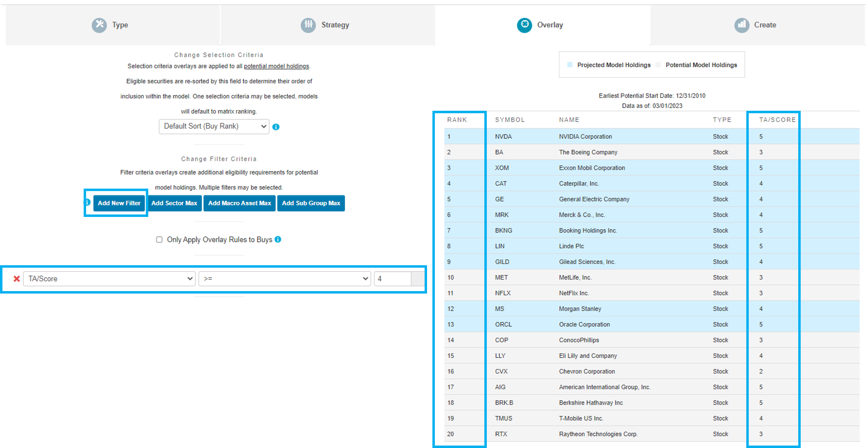Click the Potential Model Holdings legend swatch
The image size is (868, 448).
pos(658,65)
